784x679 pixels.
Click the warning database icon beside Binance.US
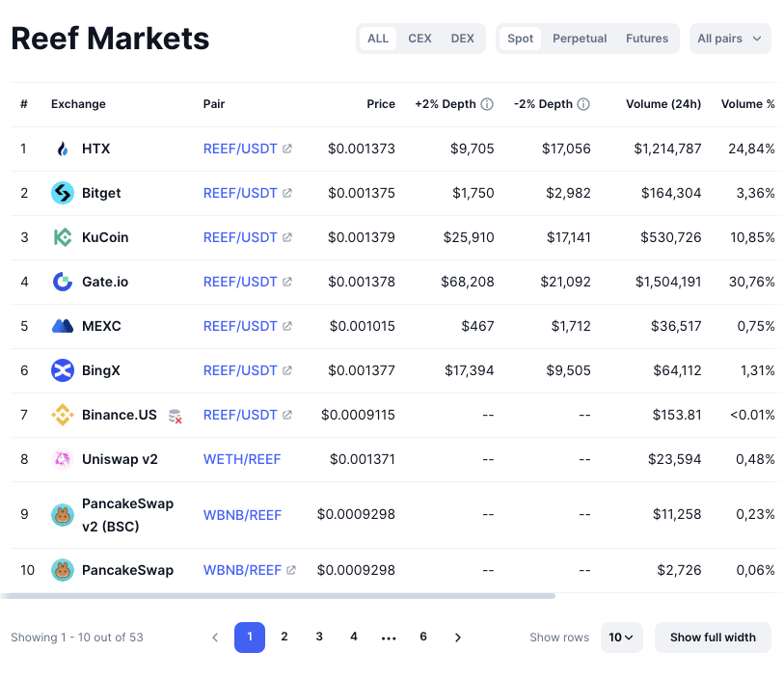175,416
